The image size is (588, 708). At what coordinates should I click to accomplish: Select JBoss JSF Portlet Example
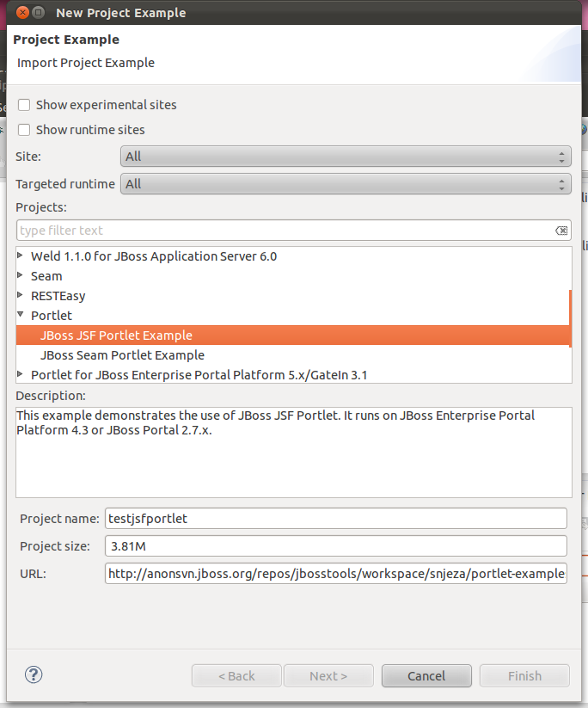coord(293,336)
